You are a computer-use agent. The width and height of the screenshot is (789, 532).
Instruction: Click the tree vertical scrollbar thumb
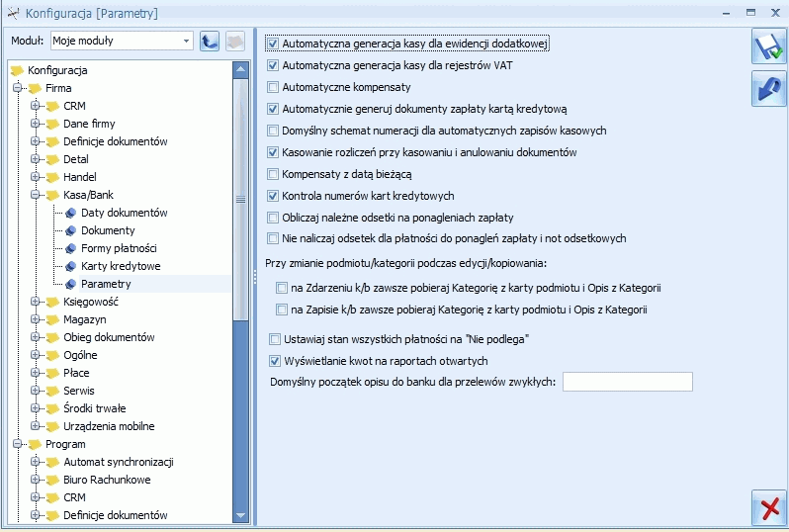[x=240, y=200]
